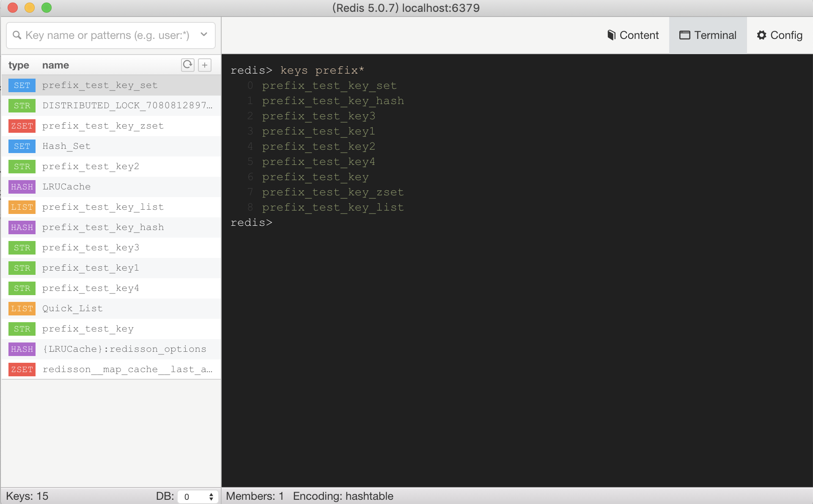The height and width of the screenshot is (504, 813).
Task: Select key prefix_test_key_hash in sidebar
Action: [111, 227]
